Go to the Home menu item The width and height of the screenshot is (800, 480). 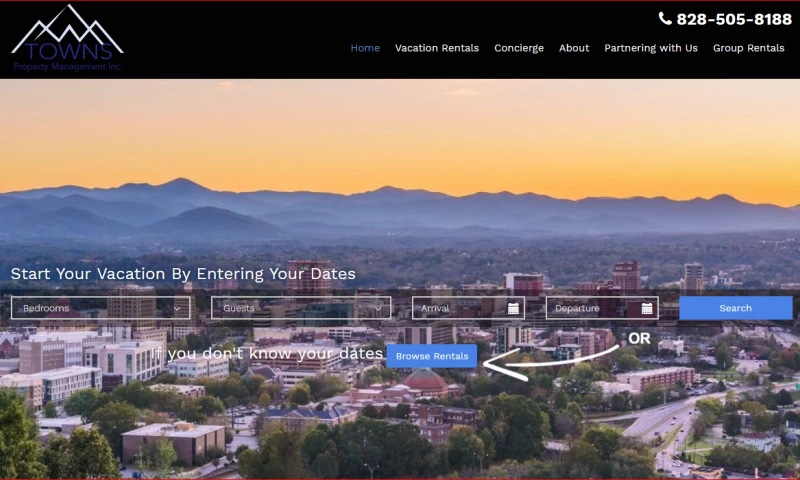[x=365, y=48]
